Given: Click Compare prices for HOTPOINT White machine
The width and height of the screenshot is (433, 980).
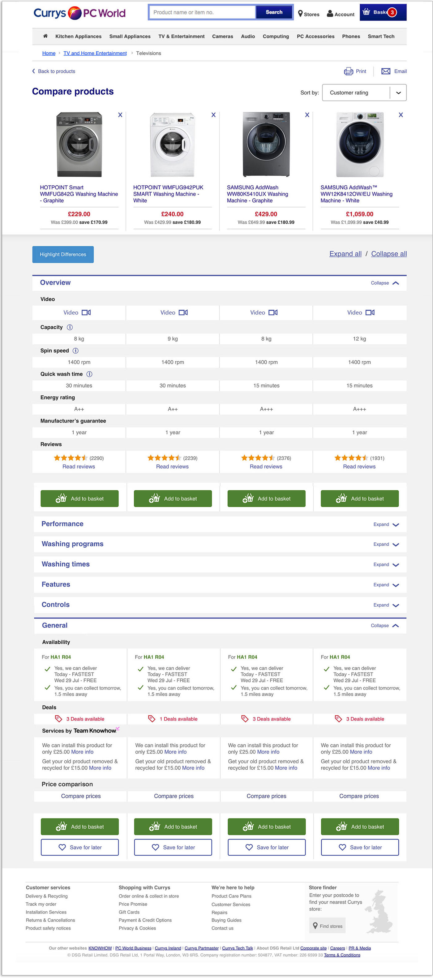Looking at the screenshot, I should tap(174, 796).
